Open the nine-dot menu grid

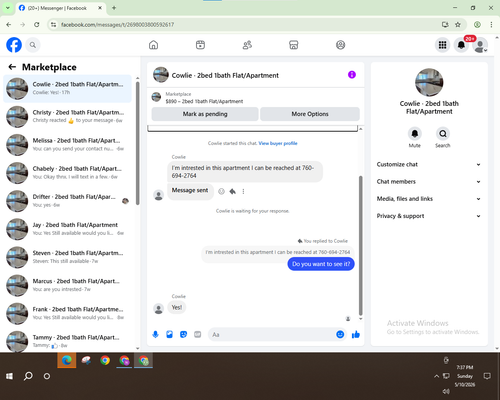[442, 45]
